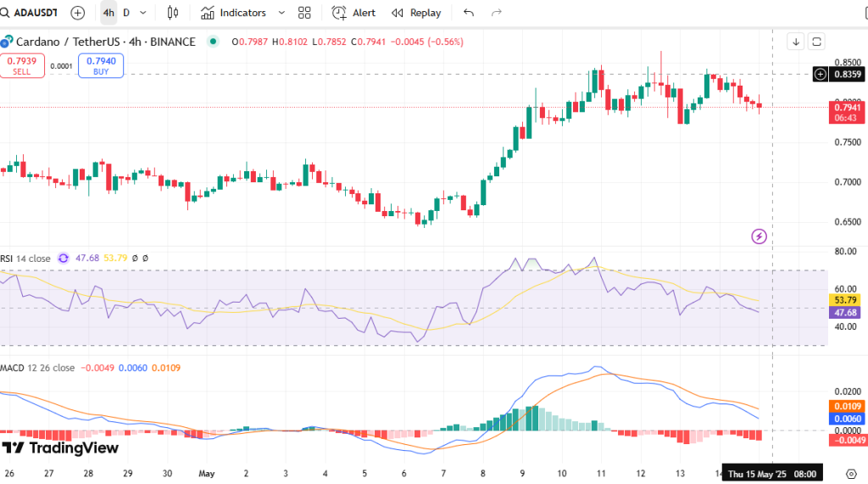Select the D daily timeframe
Image resolution: width=868 pixels, height=484 pixels.
[126, 13]
